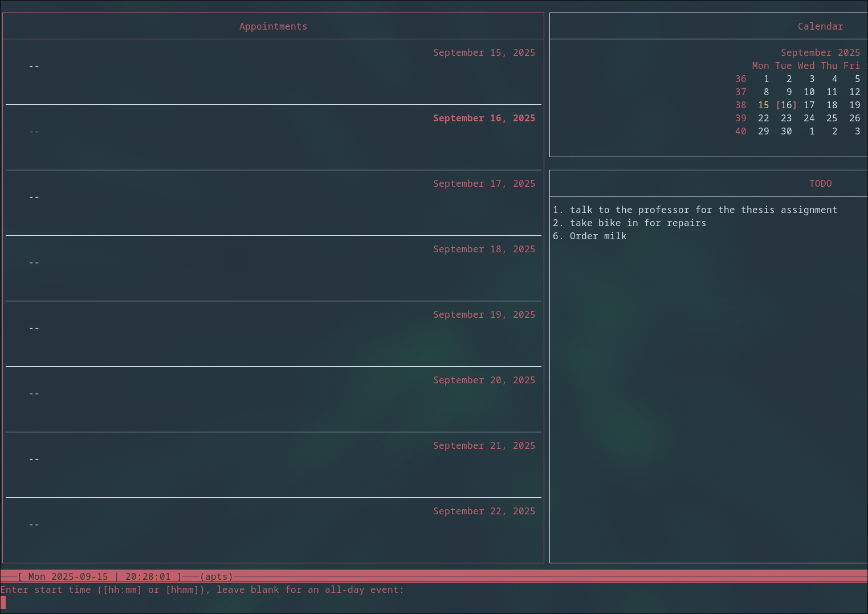Click week number 38 in calendar
The height and width of the screenshot is (614, 868).
[740, 105]
